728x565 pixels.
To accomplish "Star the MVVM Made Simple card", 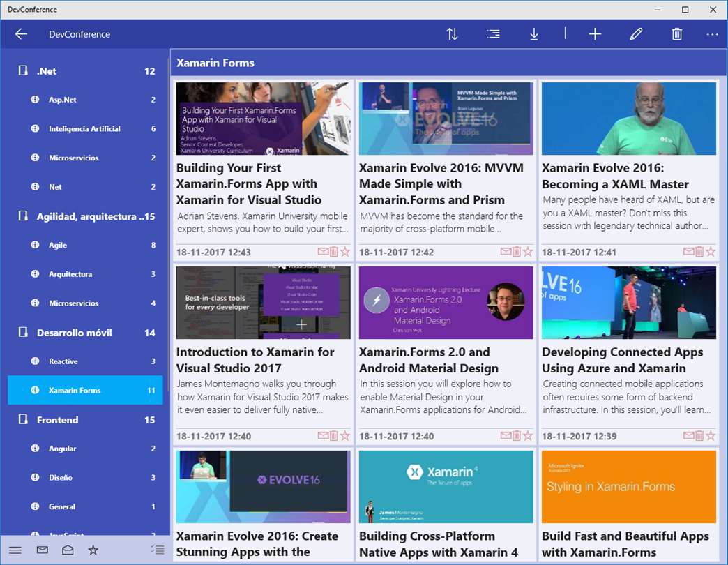I will point(527,251).
